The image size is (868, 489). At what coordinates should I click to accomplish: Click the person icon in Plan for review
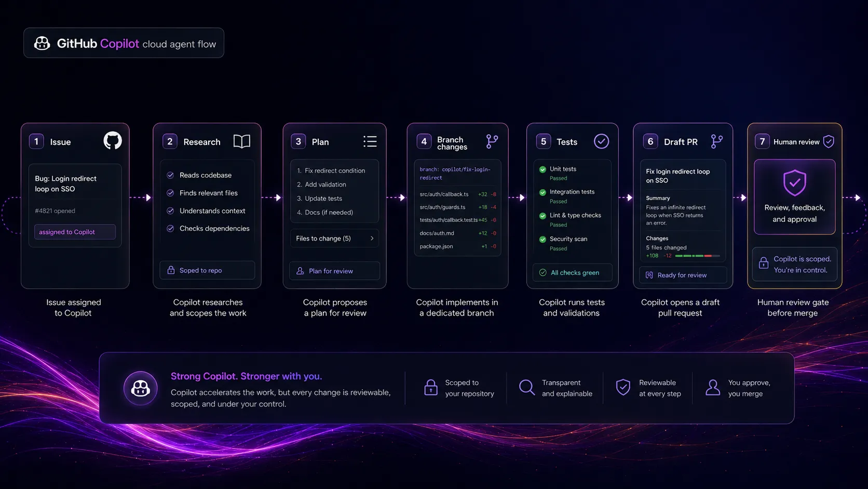(300, 271)
